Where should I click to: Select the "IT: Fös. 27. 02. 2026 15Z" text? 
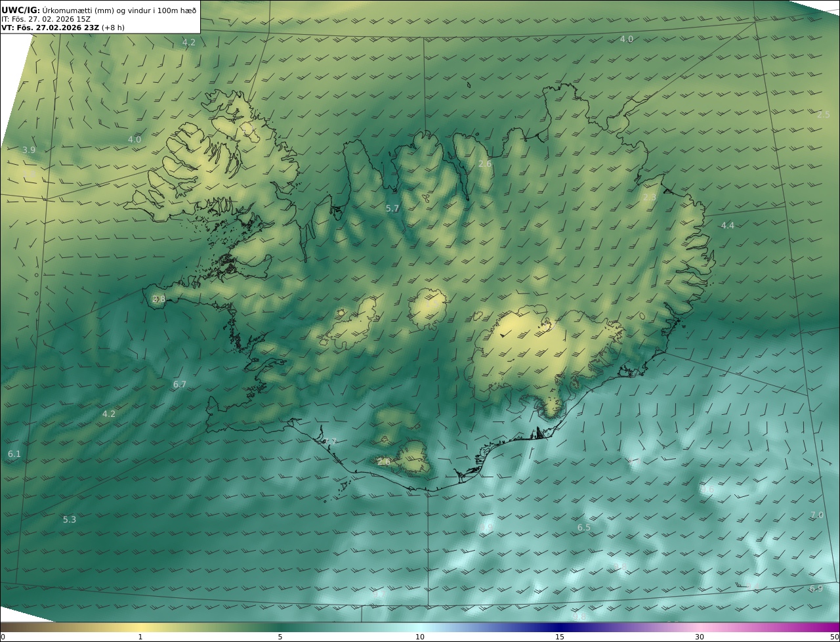tap(46, 20)
